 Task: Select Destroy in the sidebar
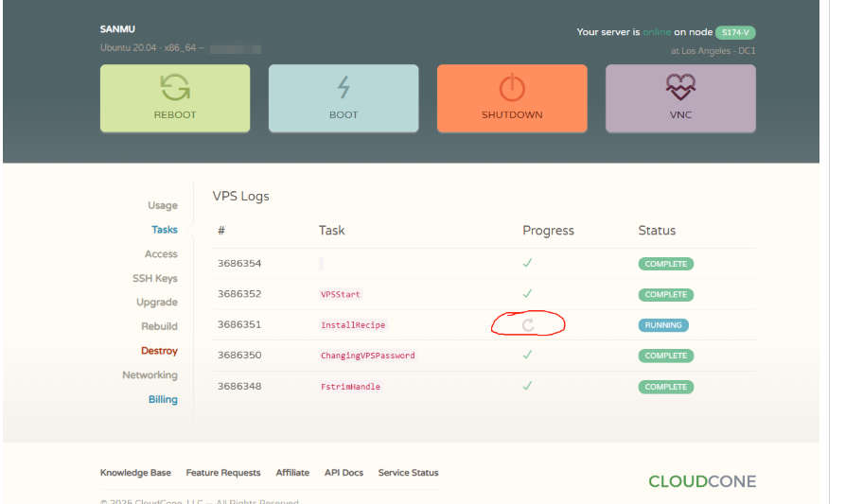point(160,351)
